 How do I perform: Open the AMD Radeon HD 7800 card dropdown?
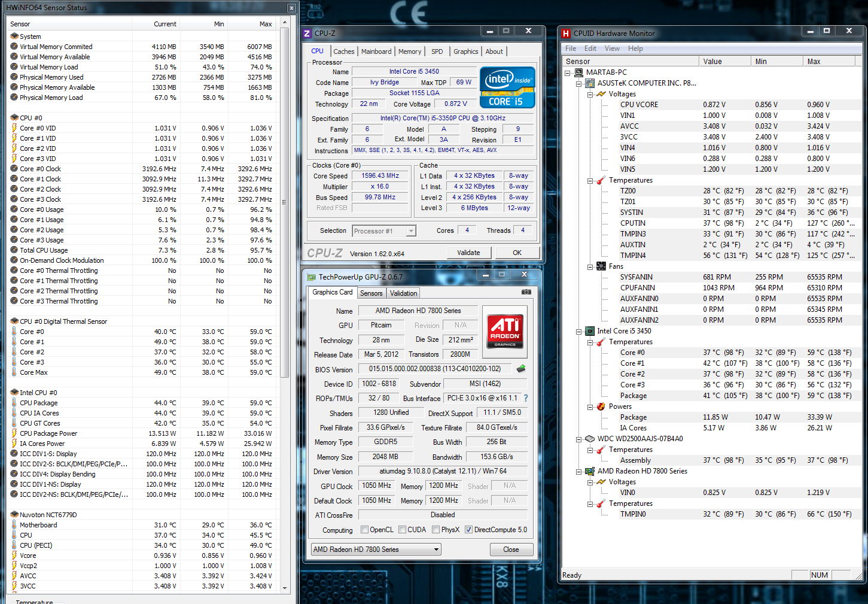(x=436, y=550)
